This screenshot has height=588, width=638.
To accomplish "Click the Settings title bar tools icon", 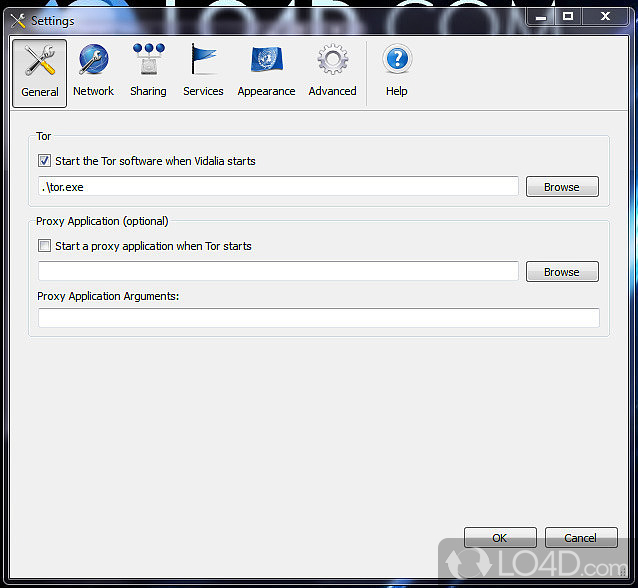I will pyautogui.click(x=18, y=20).
